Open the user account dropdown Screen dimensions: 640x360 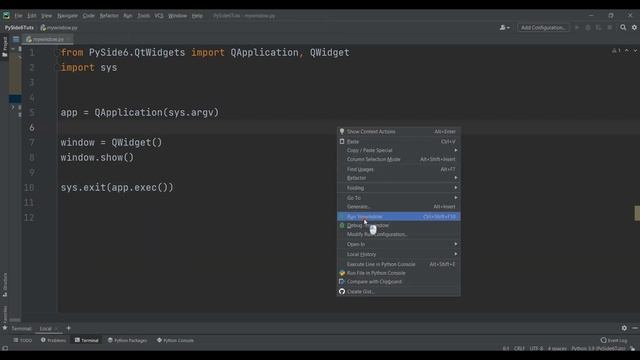(x=504, y=27)
